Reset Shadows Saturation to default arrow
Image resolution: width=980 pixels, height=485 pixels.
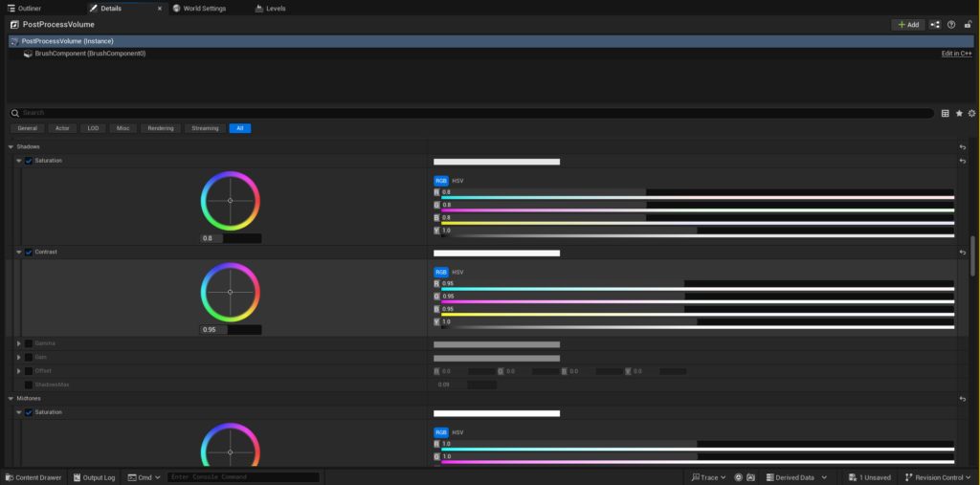[963, 161]
